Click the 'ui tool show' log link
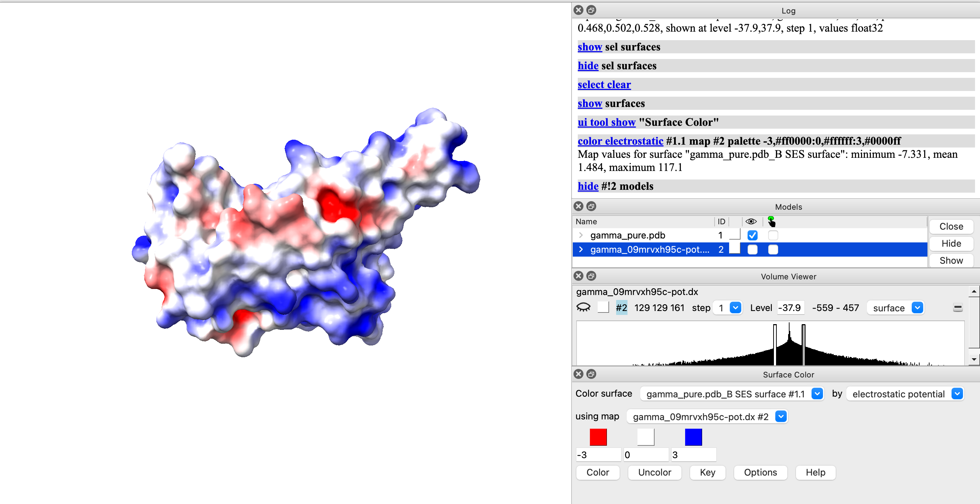Screen dimensions: 980x504 (x=607, y=122)
